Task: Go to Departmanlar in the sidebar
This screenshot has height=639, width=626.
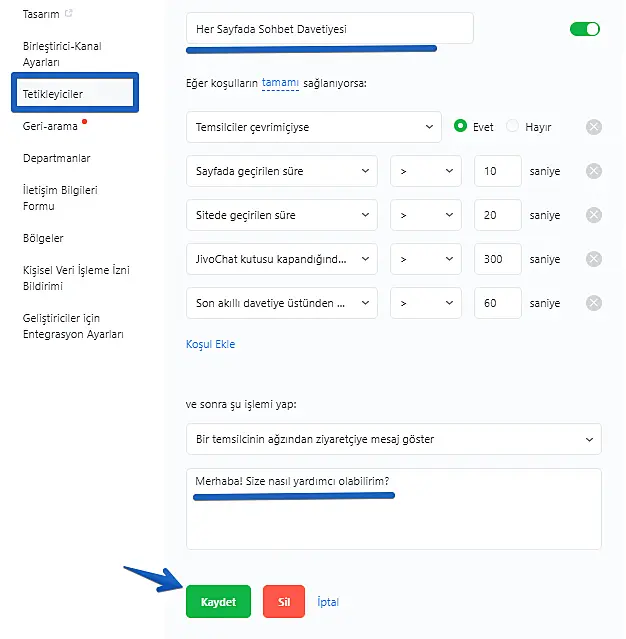Action: [57, 158]
